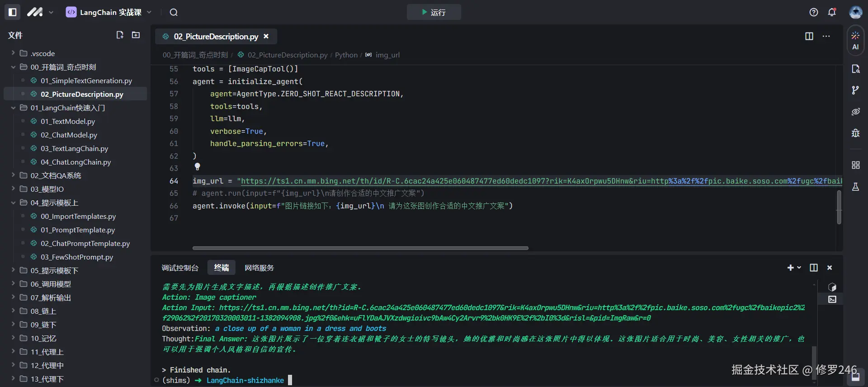Split the editor view
Viewport: 868px width, 387px height.
pos(809,36)
